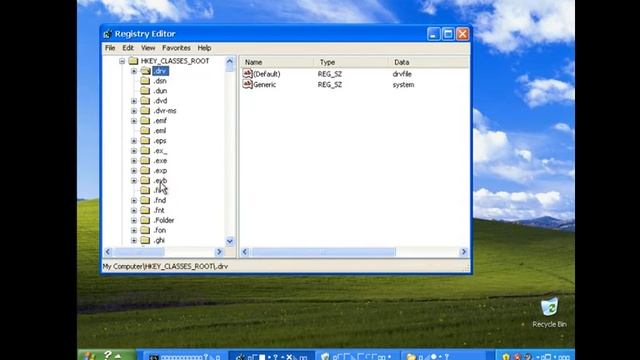Click the 'system' data value
Image resolution: width=640 pixels, height=360 pixels.
[403, 84]
